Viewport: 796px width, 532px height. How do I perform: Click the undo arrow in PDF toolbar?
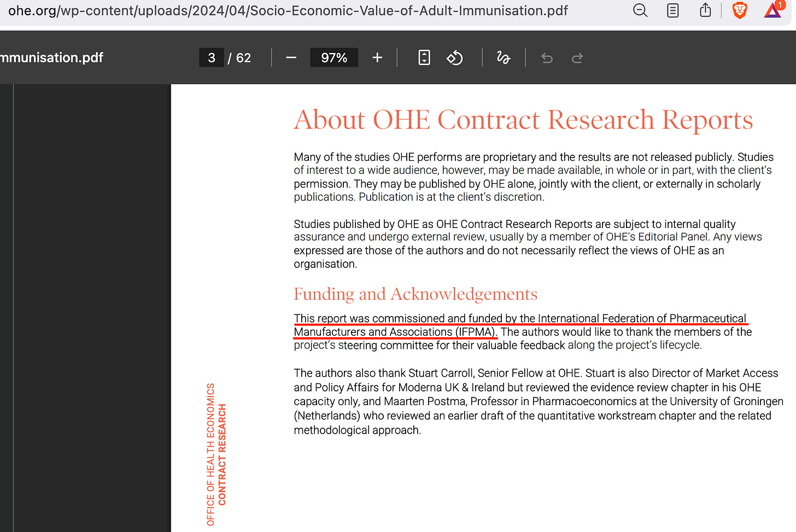[547, 58]
